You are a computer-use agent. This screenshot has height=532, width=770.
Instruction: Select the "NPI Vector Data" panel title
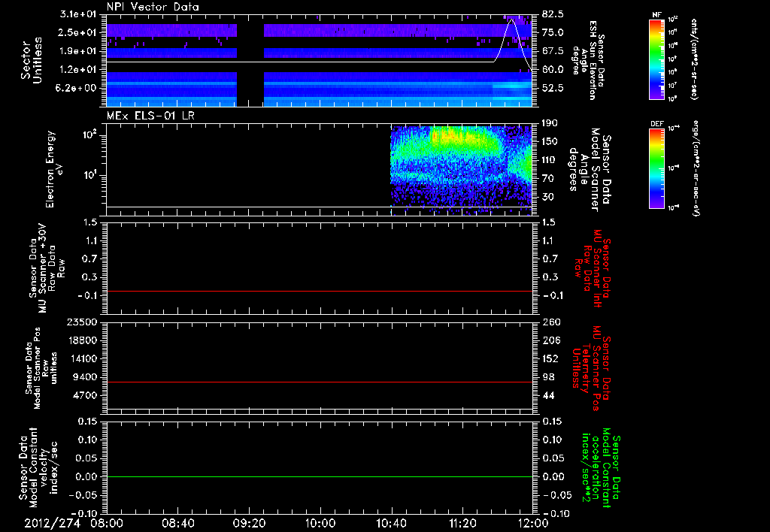coord(153,7)
